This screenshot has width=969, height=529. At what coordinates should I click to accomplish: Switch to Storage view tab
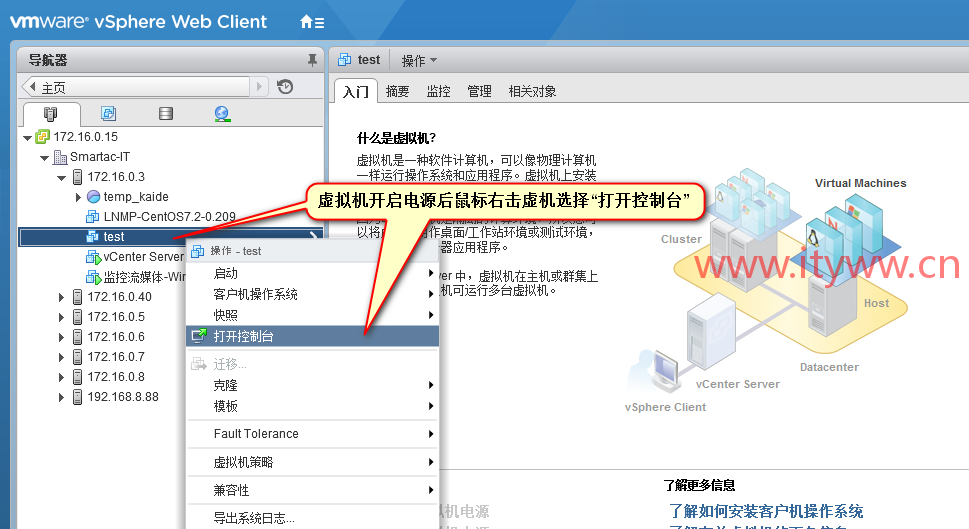click(166, 113)
